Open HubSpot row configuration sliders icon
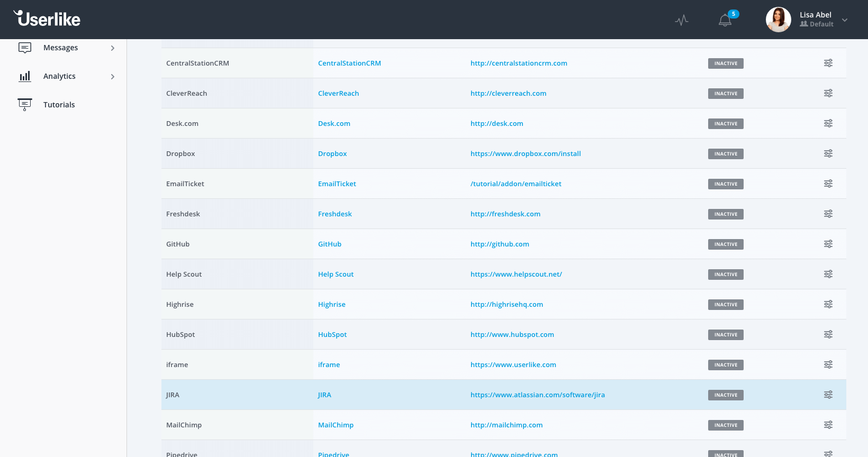 coord(828,335)
